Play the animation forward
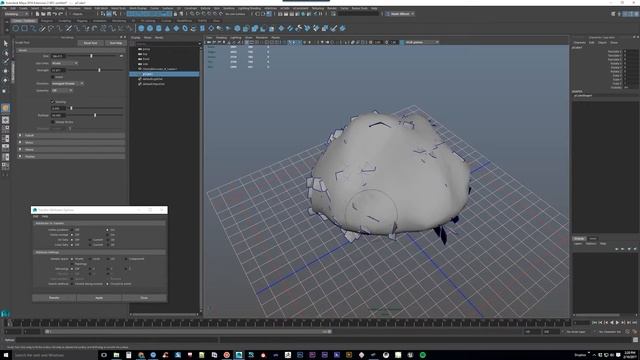Image resolution: width=640 pixels, height=360 pixels. pyautogui.click(x=617, y=322)
